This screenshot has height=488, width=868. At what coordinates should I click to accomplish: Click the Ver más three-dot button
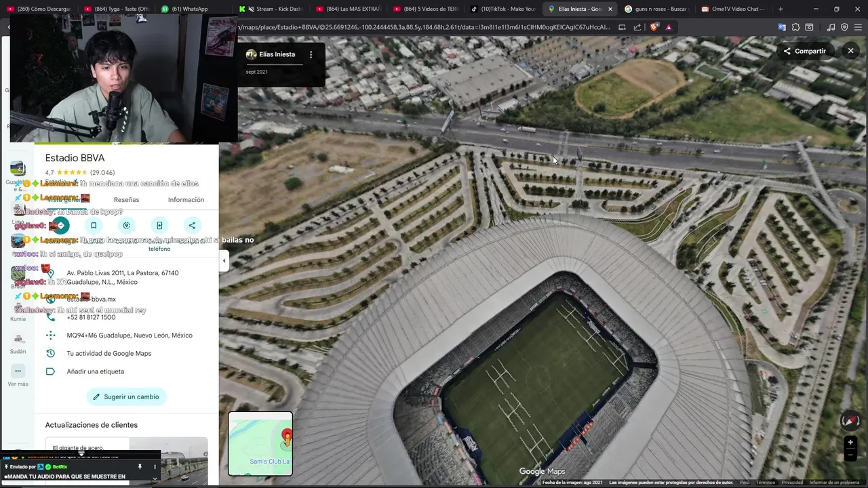pyautogui.click(x=18, y=371)
